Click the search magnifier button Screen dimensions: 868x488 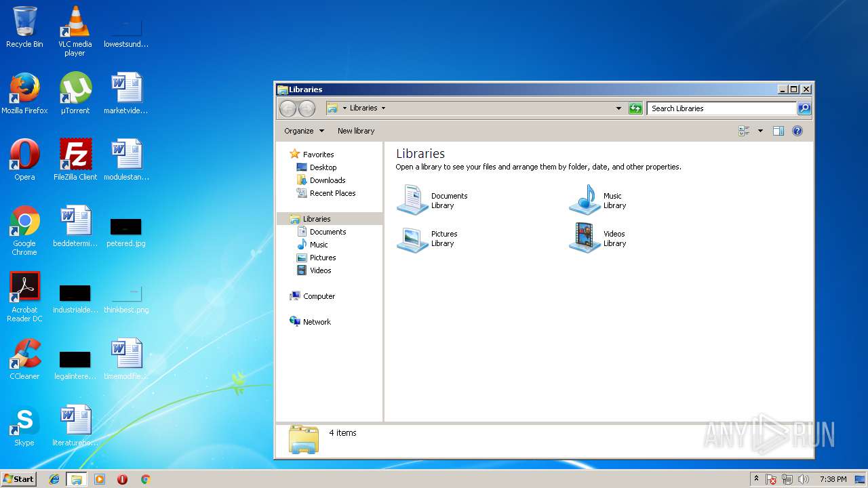(x=804, y=108)
